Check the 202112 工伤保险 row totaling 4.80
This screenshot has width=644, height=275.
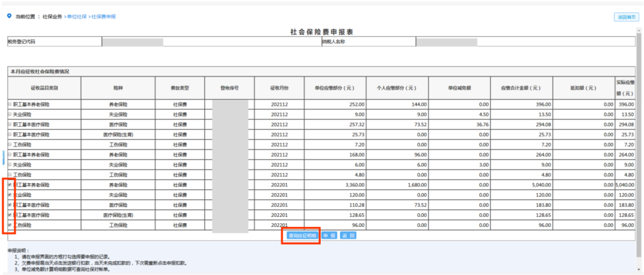click(x=10, y=174)
